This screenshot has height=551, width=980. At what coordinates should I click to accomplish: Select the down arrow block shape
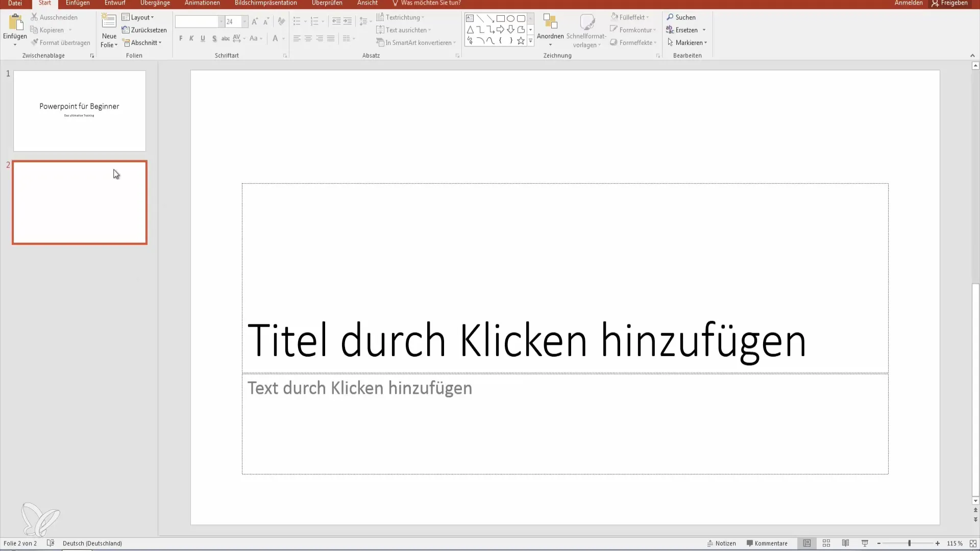[510, 30]
